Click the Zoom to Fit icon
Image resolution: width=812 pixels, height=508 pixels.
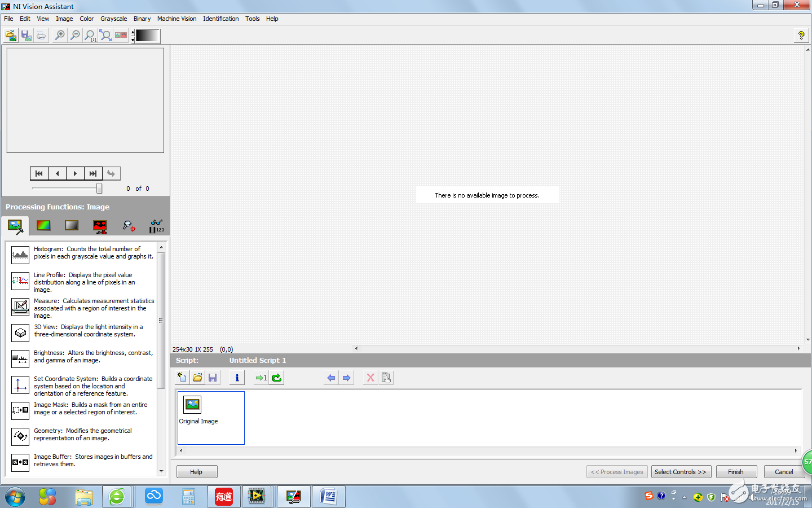[x=105, y=36]
